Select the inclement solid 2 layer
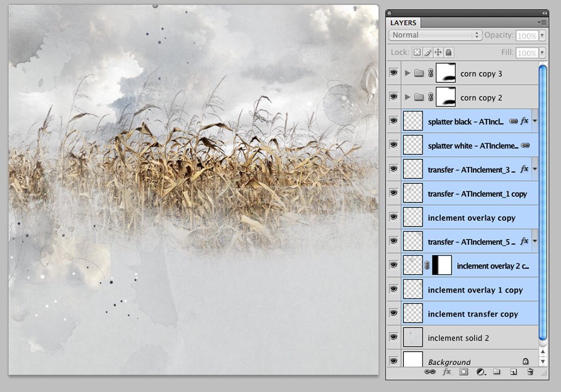This screenshot has height=392, width=561. pyautogui.click(x=470, y=338)
